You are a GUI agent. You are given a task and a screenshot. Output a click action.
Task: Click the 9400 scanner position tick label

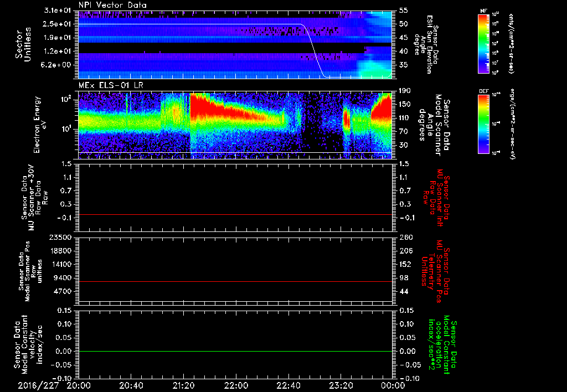[61, 278]
